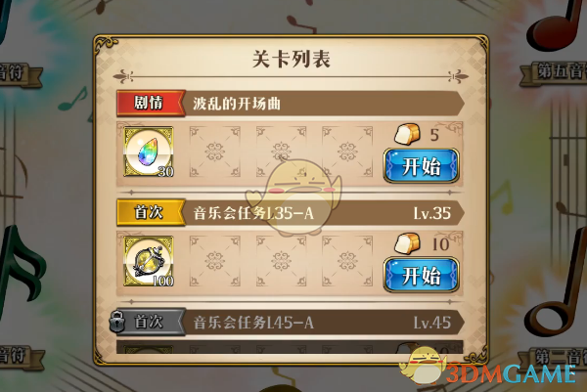Tap the chick mascot in the 3DMGAME watermark
The width and height of the screenshot is (587, 392).
[423, 365]
